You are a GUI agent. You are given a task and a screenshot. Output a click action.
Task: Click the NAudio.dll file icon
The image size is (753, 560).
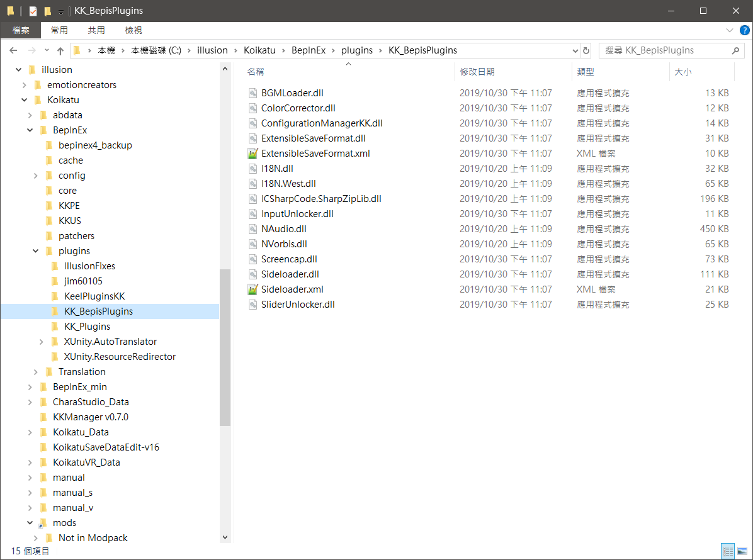click(x=252, y=229)
